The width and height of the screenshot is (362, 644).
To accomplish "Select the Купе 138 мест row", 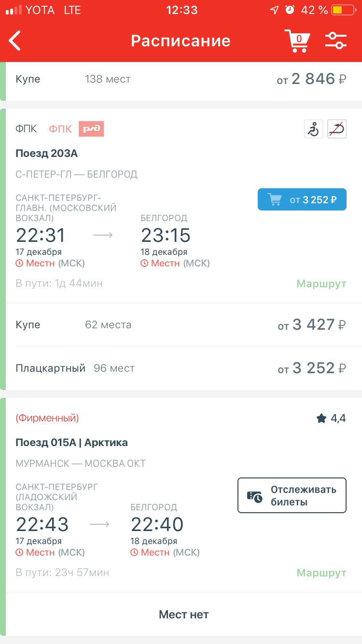I will coord(181,79).
